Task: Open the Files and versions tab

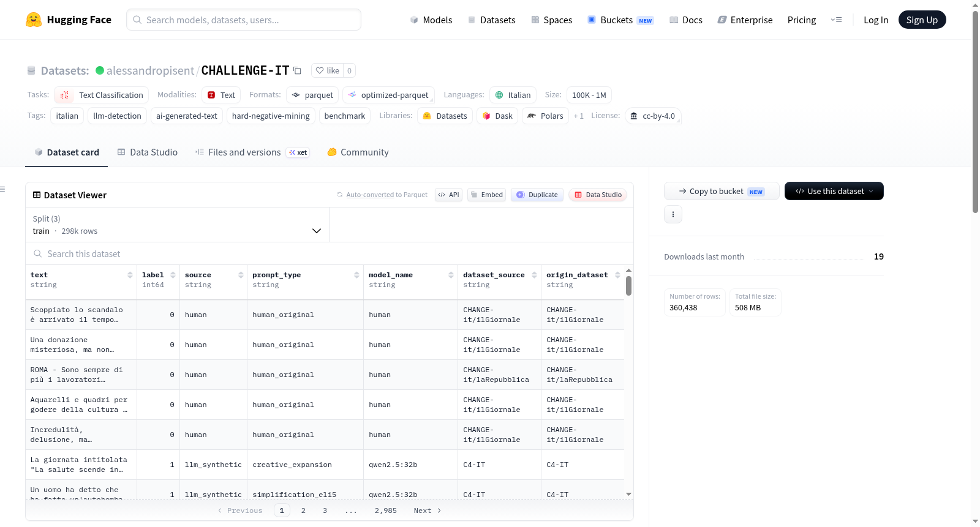Action: 252,152
